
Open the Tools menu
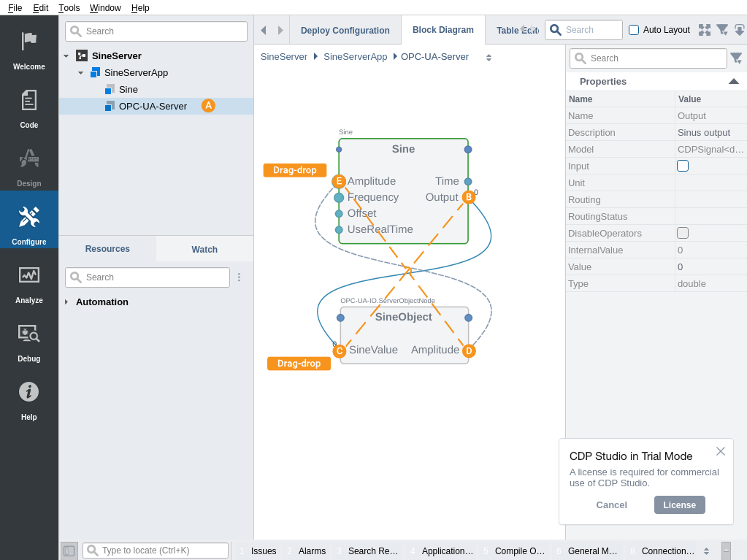[x=69, y=8]
